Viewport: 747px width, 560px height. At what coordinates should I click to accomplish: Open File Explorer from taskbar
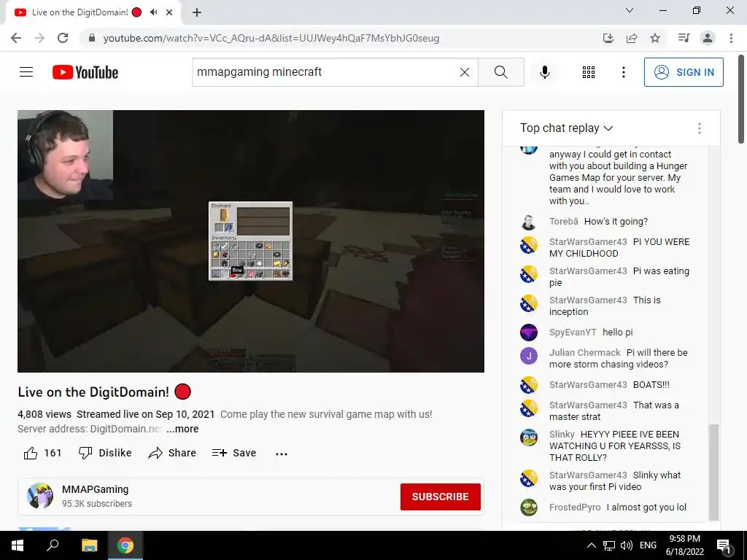(89, 545)
